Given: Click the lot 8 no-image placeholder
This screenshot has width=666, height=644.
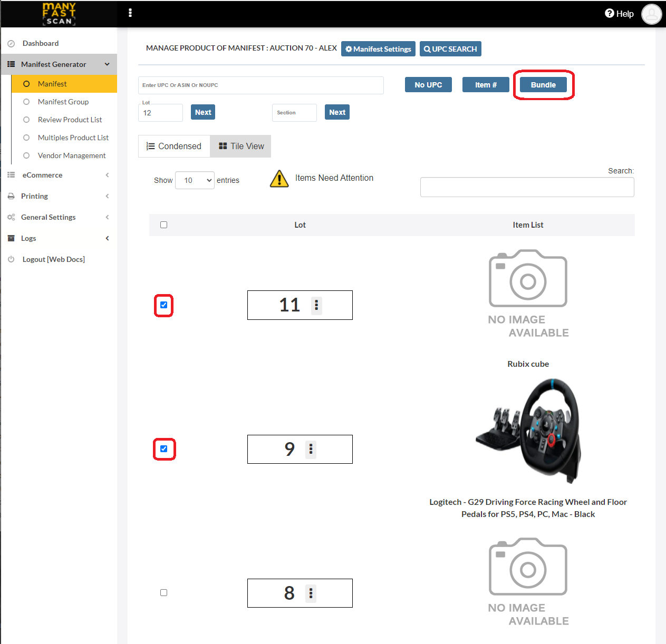Looking at the screenshot, I should (x=528, y=582).
